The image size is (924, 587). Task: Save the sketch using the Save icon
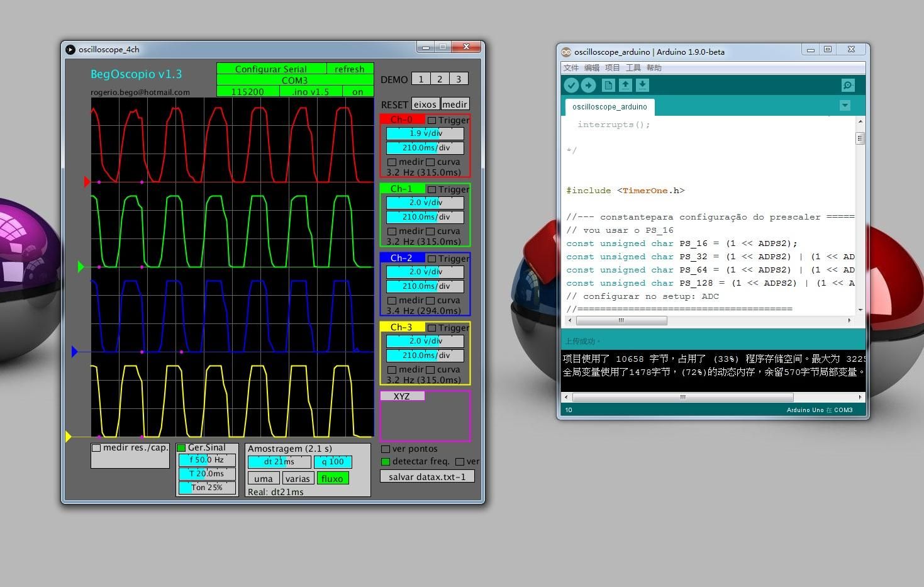point(642,85)
